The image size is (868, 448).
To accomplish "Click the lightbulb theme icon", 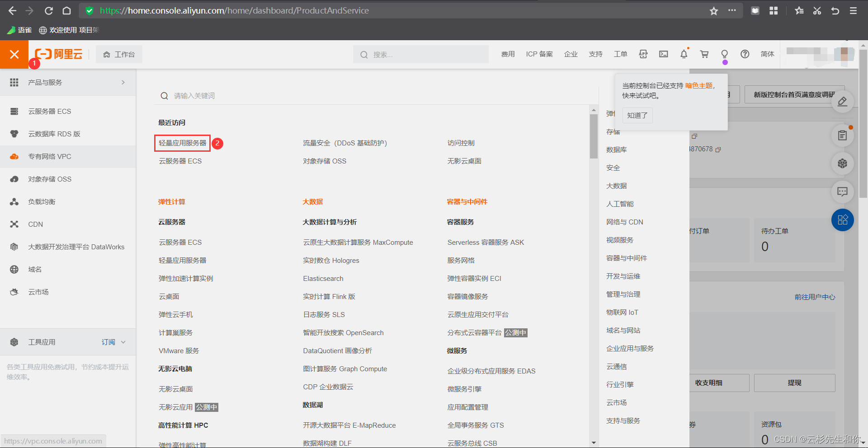I will coord(725,54).
